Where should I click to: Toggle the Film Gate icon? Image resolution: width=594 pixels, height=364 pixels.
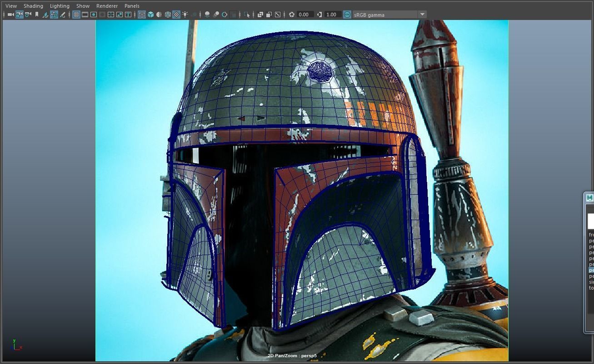(x=85, y=15)
